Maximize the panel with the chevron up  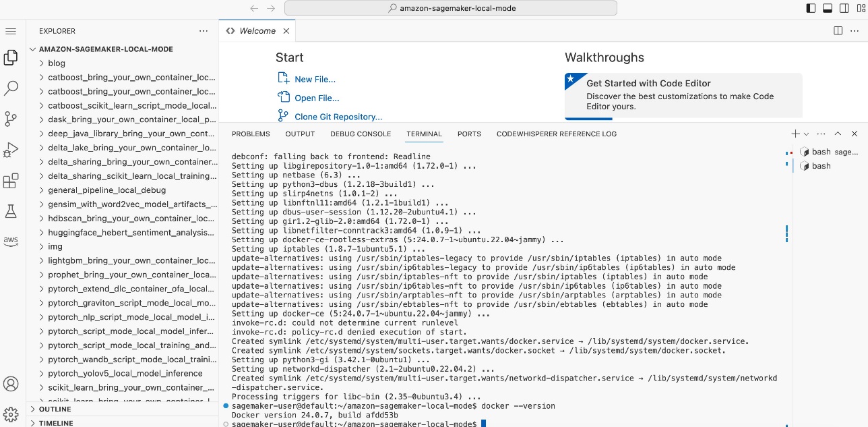(838, 134)
